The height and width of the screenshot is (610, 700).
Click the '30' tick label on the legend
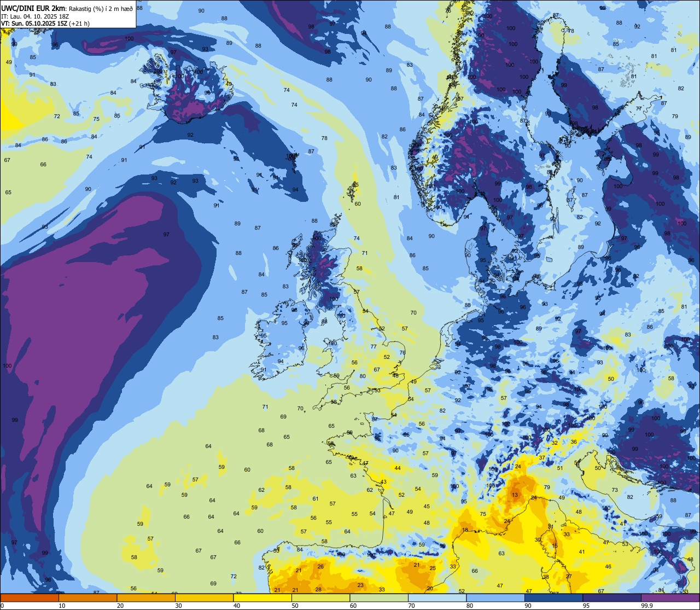point(178,606)
